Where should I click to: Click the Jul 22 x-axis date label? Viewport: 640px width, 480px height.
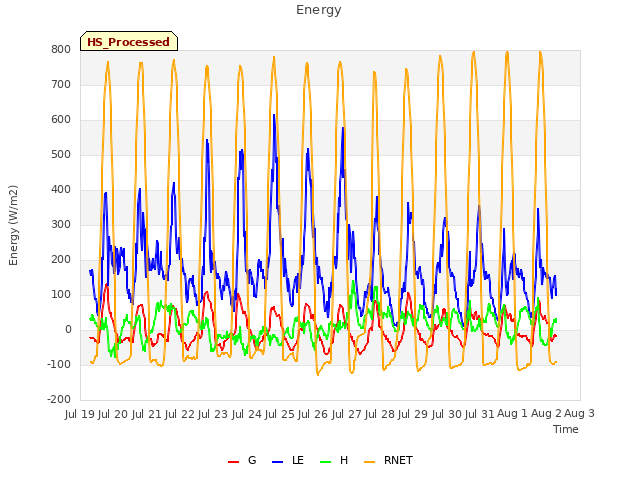pos(180,414)
